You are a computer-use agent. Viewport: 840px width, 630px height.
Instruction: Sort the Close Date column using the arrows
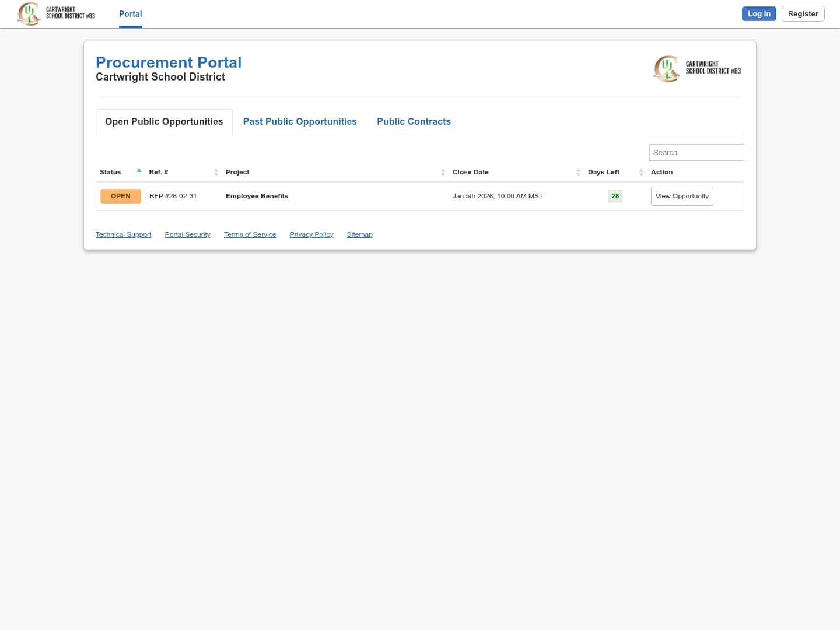[578, 172]
